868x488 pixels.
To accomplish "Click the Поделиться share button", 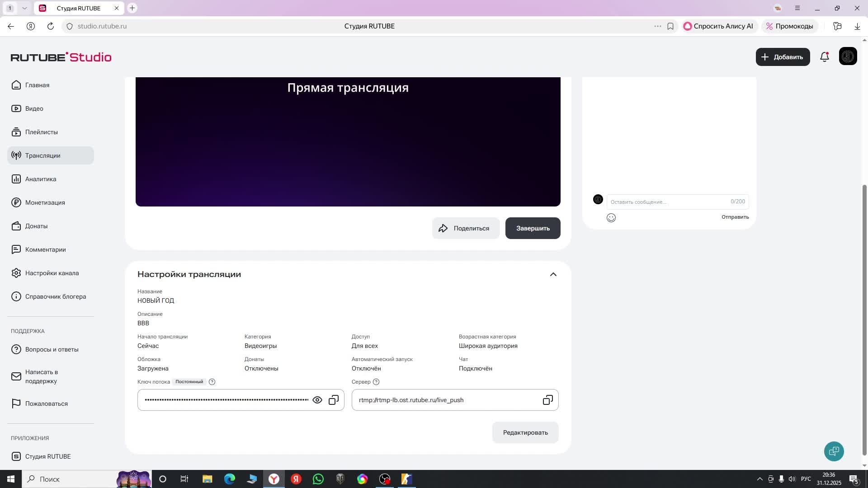I will click(465, 228).
